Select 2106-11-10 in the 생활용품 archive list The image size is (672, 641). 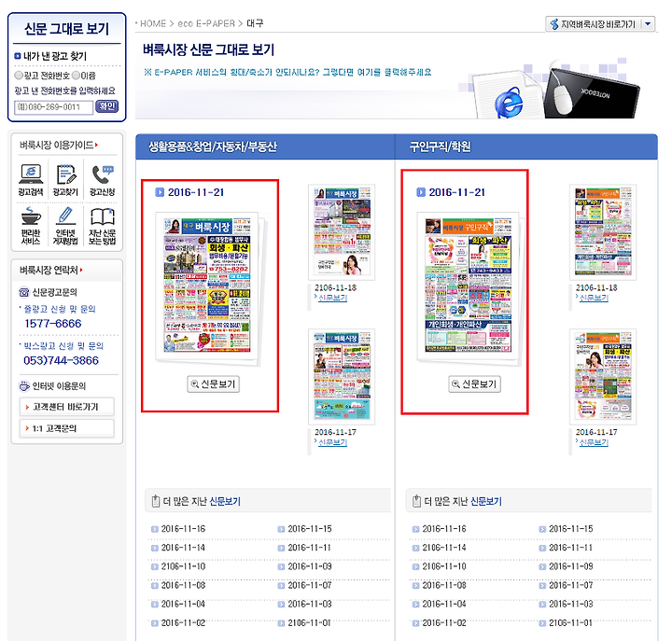point(183,566)
